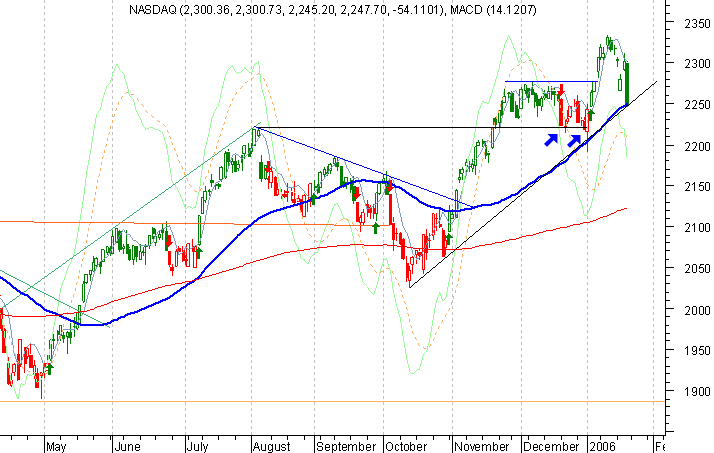This screenshot has width=714, height=453.
Task: Click the 2050 price axis label
Action: point(697,269)
